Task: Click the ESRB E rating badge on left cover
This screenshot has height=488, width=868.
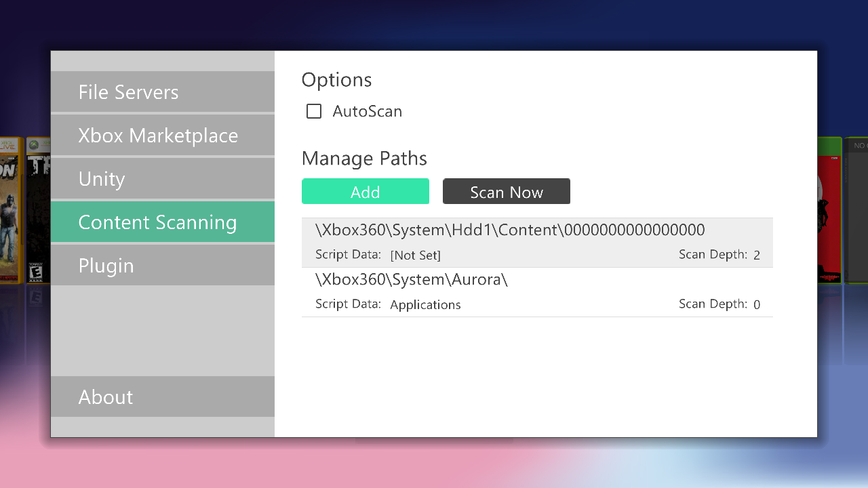Action: point(35,272)
